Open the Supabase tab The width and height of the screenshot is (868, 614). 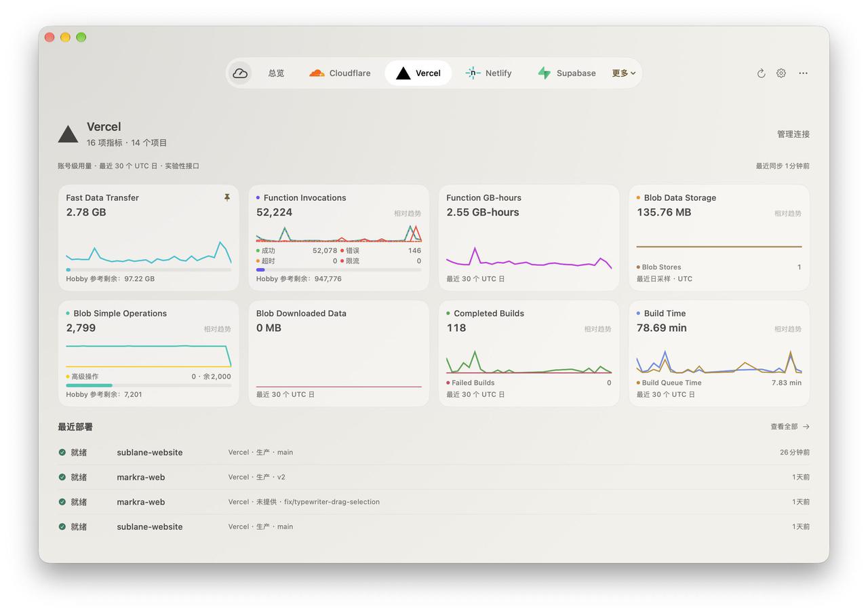(567, 73)
